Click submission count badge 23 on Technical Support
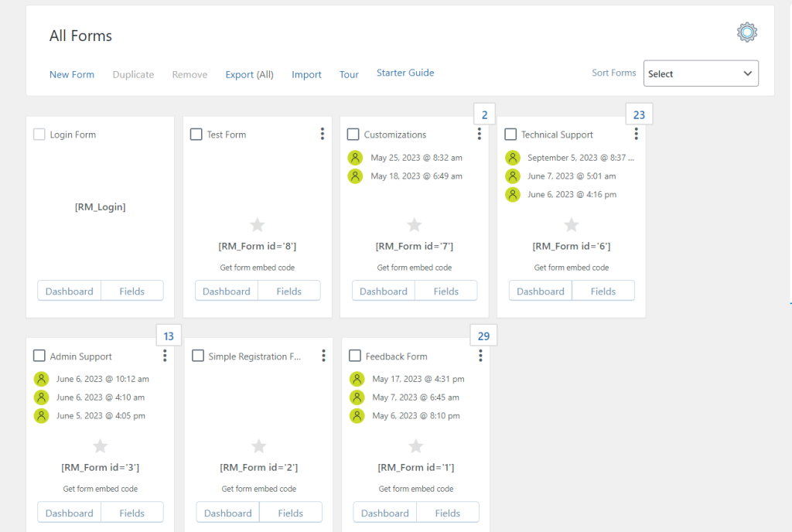The image size is (792, 532). pyautogui.click(x=639, y=115)
